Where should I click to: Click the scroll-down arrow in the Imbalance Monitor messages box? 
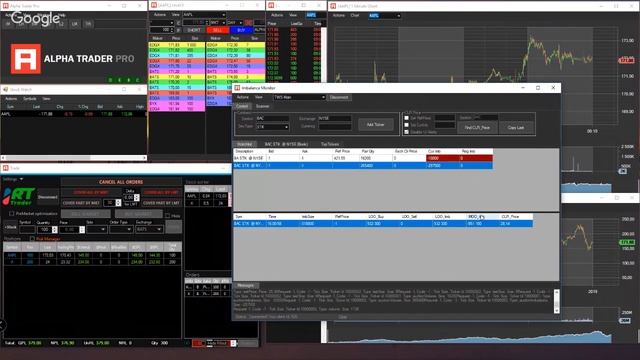pyautogui.click(x=556, y=311)
